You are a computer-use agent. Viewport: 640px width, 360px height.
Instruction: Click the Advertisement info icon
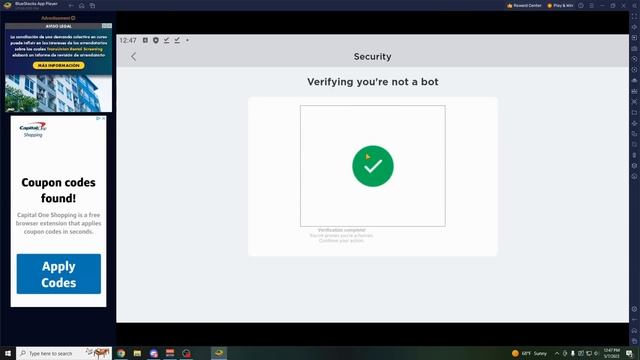click(x=73, y=18)
